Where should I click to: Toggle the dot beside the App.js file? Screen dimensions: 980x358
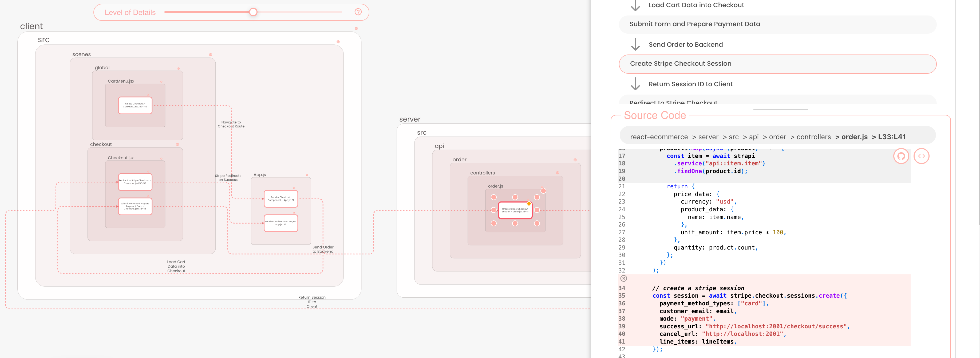[x=307, y=175]
